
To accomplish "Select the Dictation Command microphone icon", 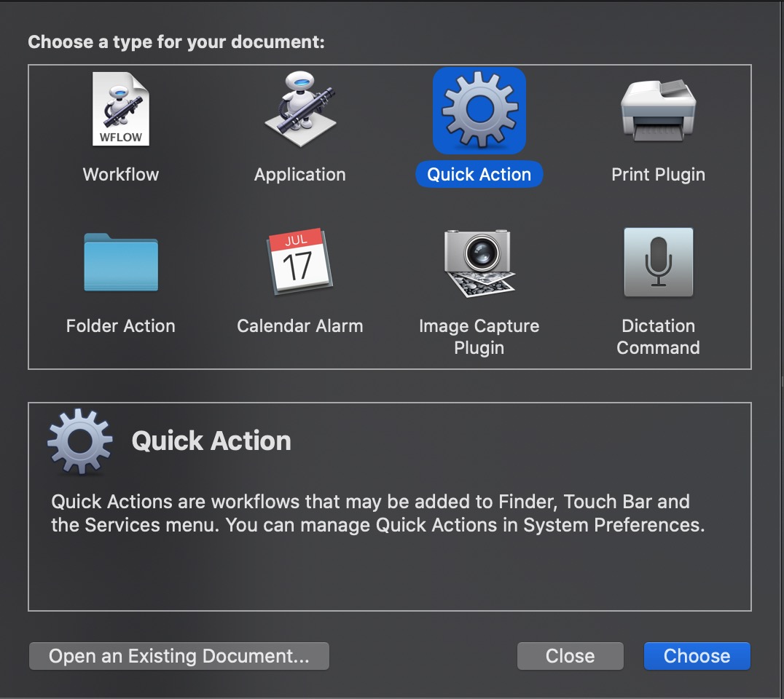I will point(659,262).
